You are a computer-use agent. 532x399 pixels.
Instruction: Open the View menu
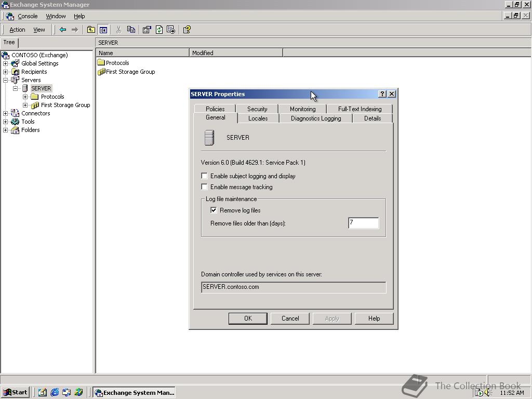click(x=39, y=30)
